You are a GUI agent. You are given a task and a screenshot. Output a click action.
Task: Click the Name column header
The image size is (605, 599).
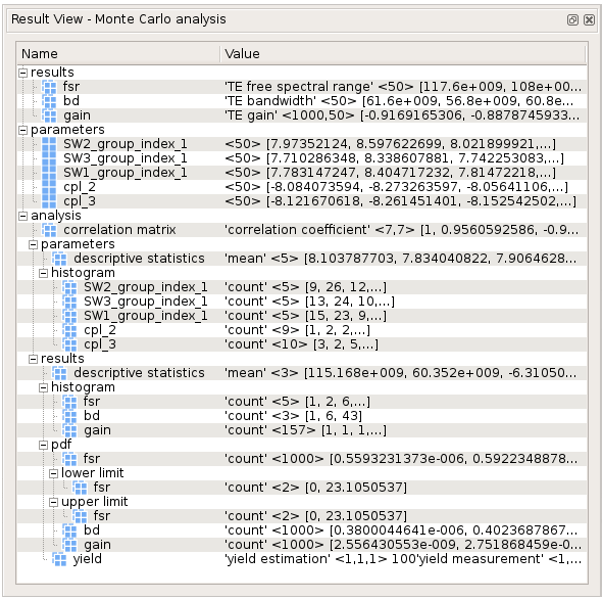click(x=118, y=54)
